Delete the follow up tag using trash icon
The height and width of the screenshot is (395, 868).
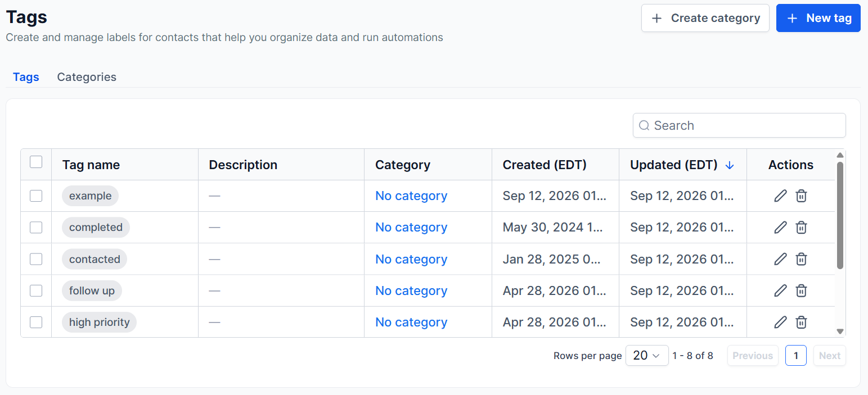801,290
